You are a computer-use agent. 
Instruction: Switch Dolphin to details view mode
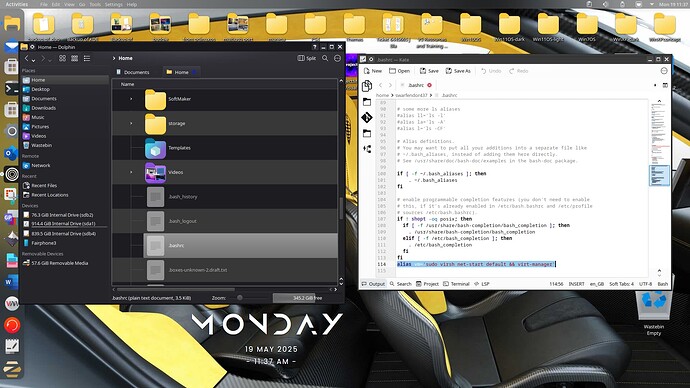(x=87, y=58)
